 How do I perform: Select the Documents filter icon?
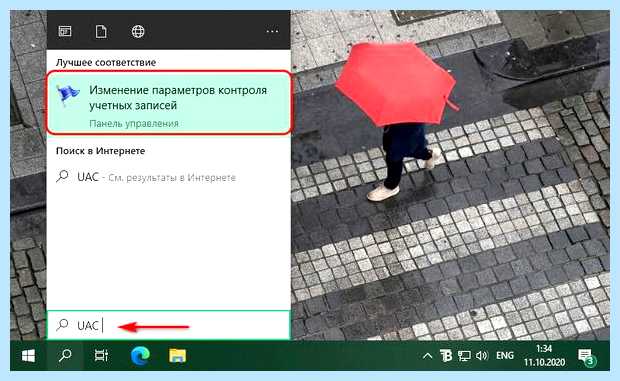click(x=101, y=31)
